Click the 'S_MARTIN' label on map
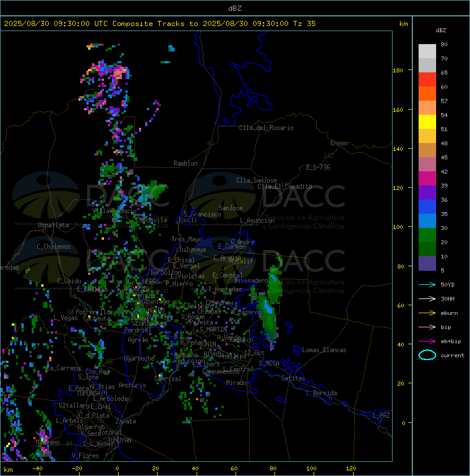Screen dimensions: 470x476 pyautogui.click(x=213, y=330)
